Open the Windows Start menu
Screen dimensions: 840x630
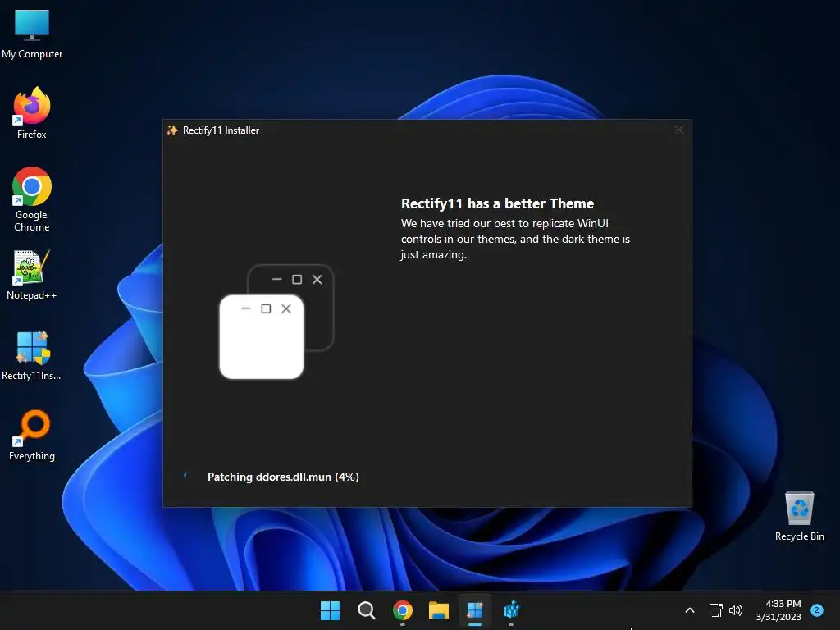click(x=330, y=610)
